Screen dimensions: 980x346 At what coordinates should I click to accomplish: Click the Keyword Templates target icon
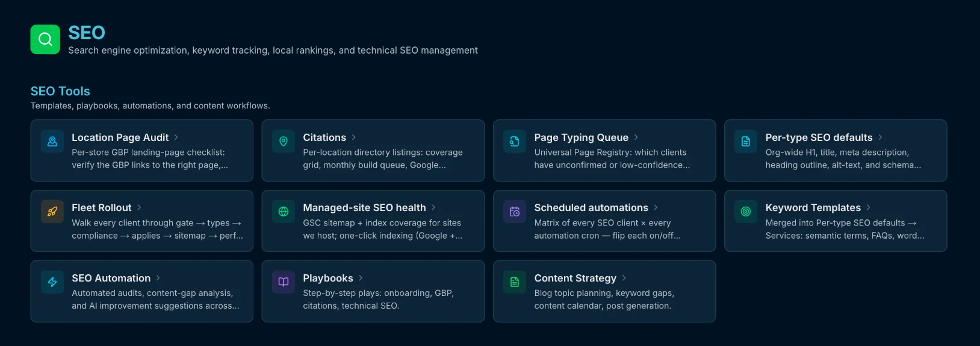[x=746, y=212]
